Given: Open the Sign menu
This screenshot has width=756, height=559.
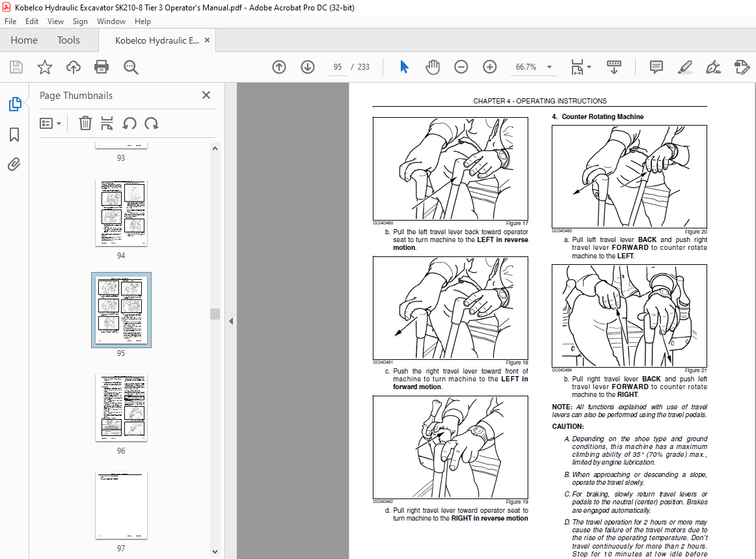Looking at the screenshot, I should tap(80, 21).
